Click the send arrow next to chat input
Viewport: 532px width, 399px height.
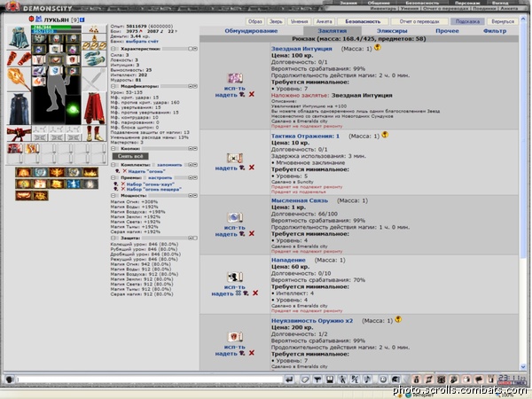pos(289,379)
